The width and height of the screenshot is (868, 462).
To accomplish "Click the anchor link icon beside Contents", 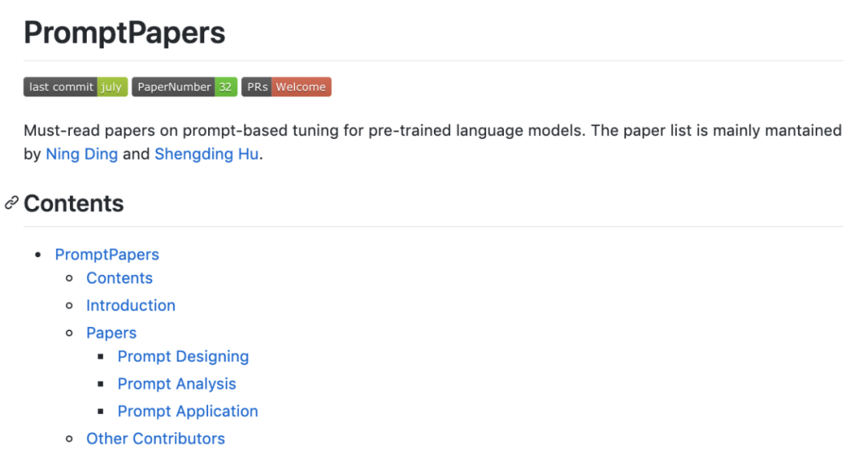I will point(11,203).
